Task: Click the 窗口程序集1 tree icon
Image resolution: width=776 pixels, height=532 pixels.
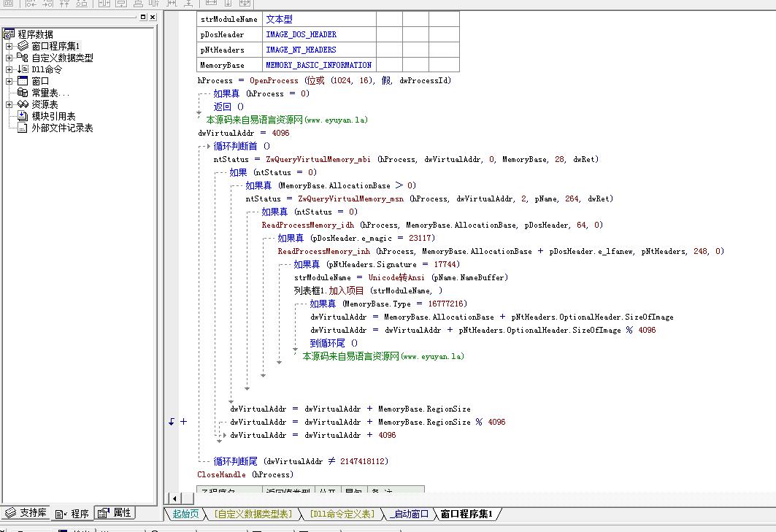Action: pos(23,46)
